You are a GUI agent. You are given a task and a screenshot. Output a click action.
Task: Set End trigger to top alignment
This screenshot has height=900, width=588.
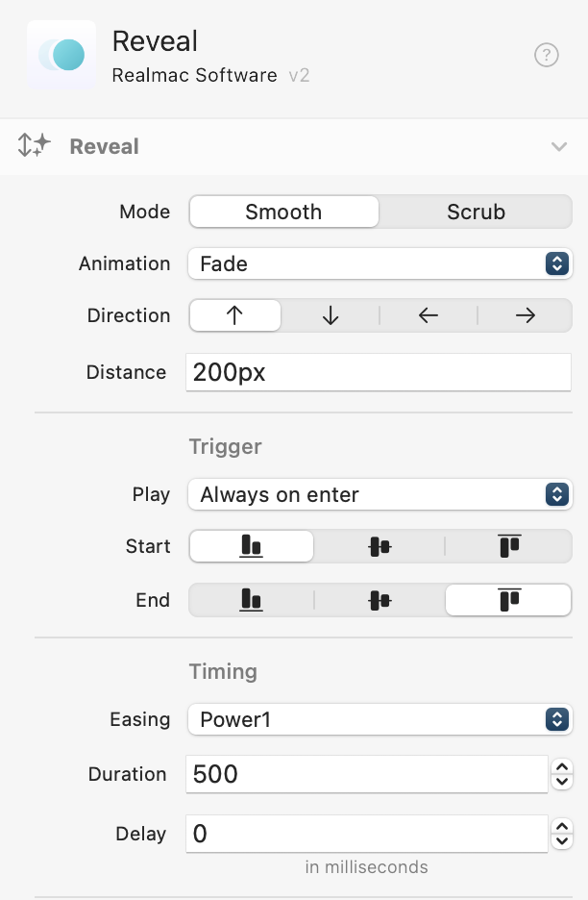click(x=509, y=600)
